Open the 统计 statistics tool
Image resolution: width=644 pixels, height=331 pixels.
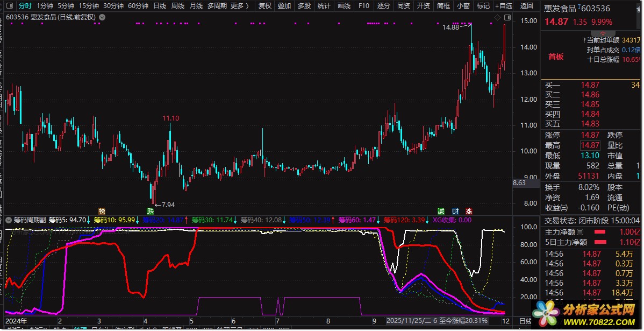coord(324,6)
